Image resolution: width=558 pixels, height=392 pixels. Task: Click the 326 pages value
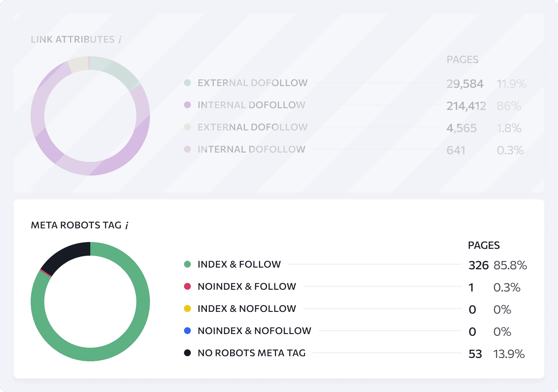(478, 265)
